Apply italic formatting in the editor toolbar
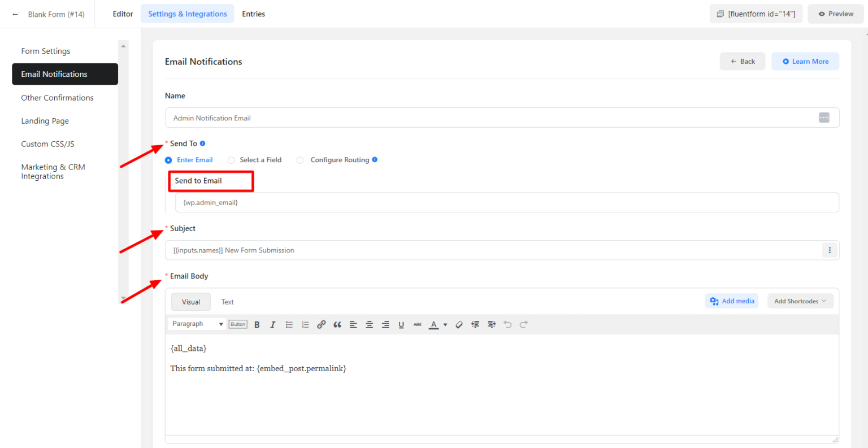The width and height of the screenshot is (868, 448). (x=273, y=324)
